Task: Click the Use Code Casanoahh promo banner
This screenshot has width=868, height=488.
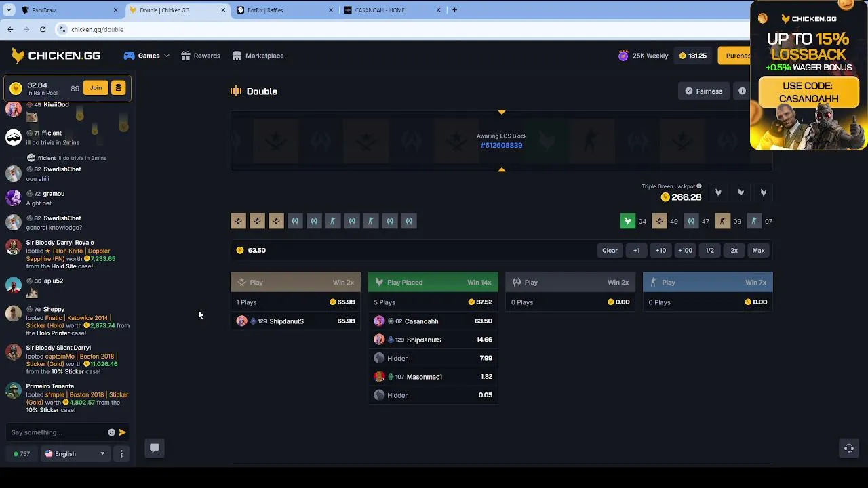Action: [808, 92]
